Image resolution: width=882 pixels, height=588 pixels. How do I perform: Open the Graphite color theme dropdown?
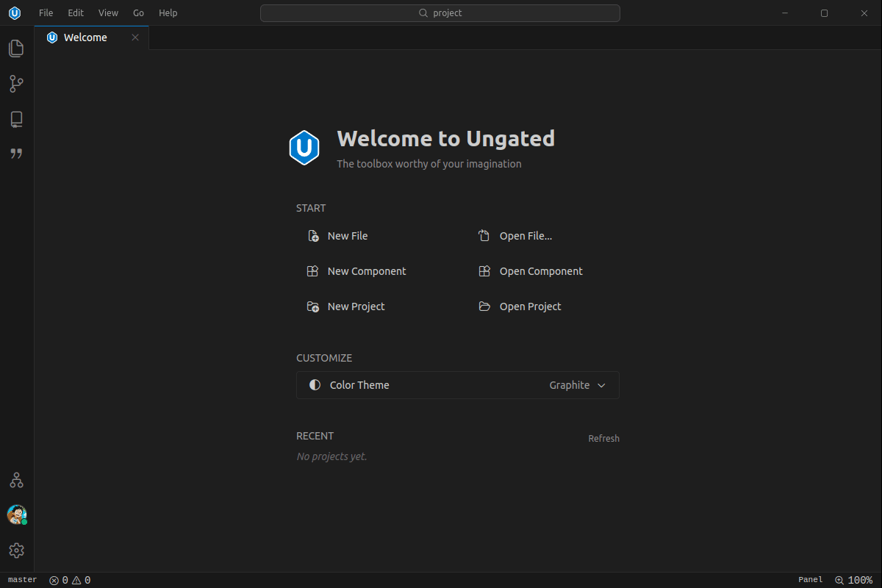(x=578, y=384)
